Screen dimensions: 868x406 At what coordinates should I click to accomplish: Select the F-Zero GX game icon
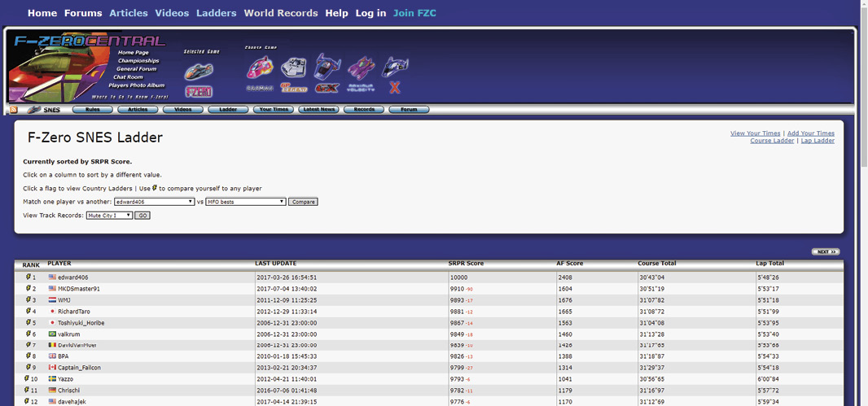[x=327, y=67]
